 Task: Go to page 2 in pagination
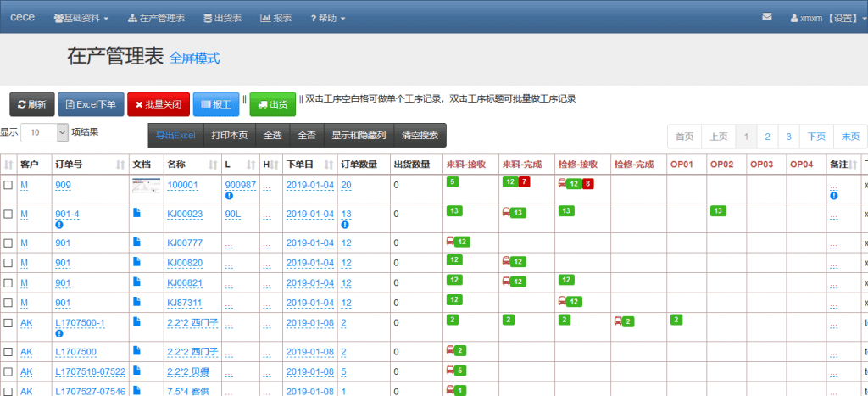pyautogui.click(x=767, y=137)
